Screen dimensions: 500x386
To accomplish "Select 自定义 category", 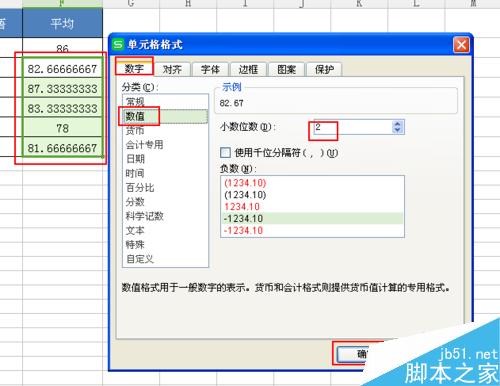I will (x=165, y=259).
